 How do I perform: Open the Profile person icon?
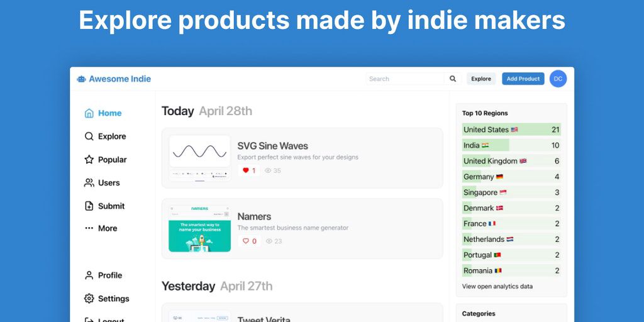89,275
